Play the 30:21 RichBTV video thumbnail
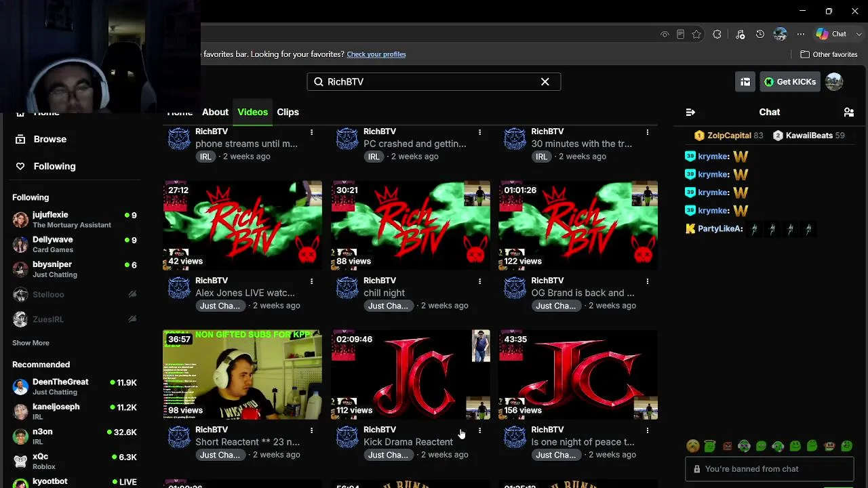The height and width of the screenshot is (488, 868). pos(410,225)
